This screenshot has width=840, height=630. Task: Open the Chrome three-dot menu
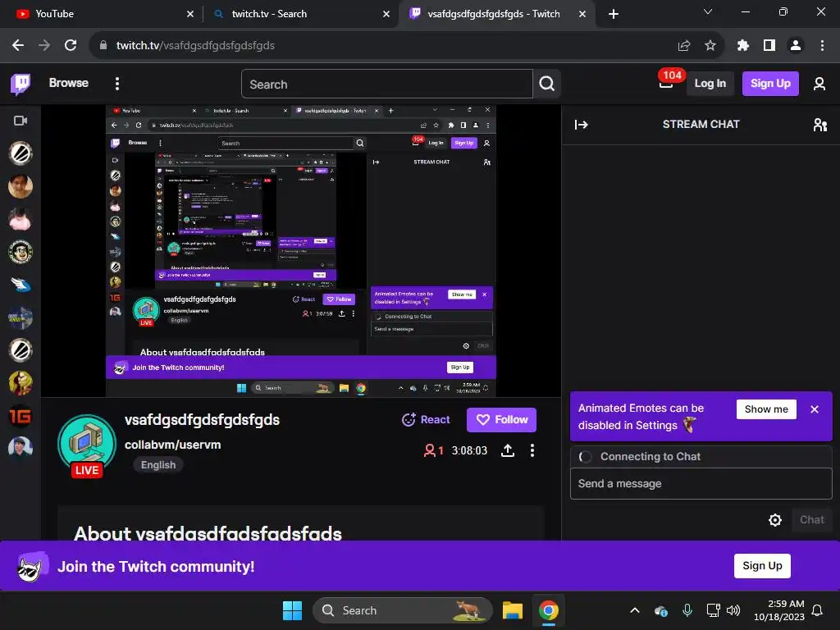point(822,46)
